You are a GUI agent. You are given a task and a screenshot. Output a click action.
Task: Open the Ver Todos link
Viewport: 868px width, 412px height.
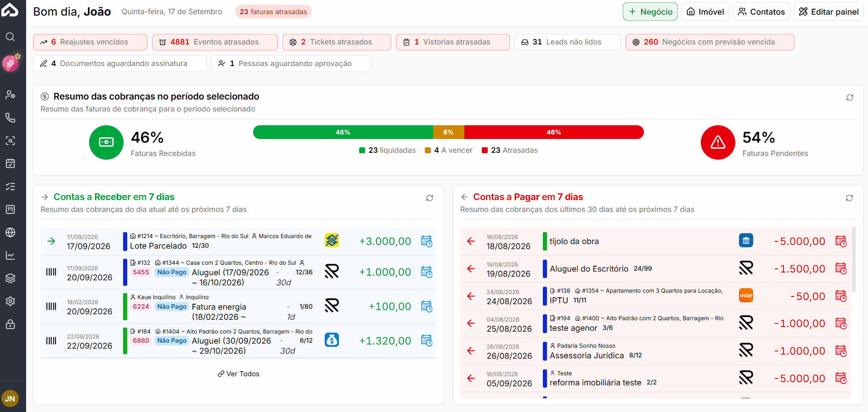point(238,374)
